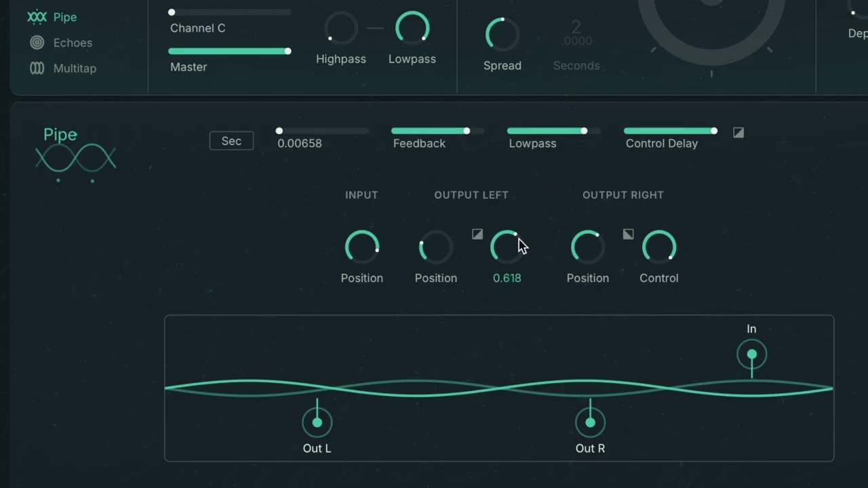Image resolution: width=868 pixels, height=488 pixels.
Task: Toggle the Output Right polarity square icon
Action: tap(628, 234)
